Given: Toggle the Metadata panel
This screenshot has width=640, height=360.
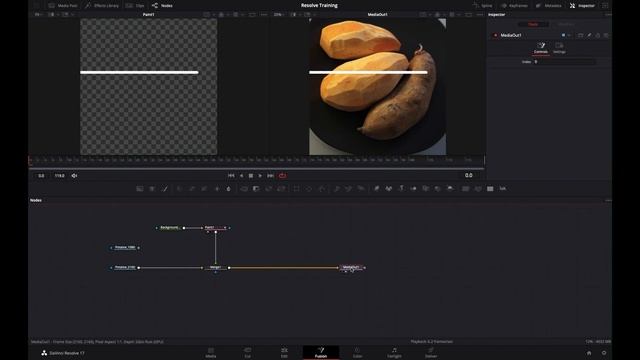Looking at the screenshot, I should 549,6.
